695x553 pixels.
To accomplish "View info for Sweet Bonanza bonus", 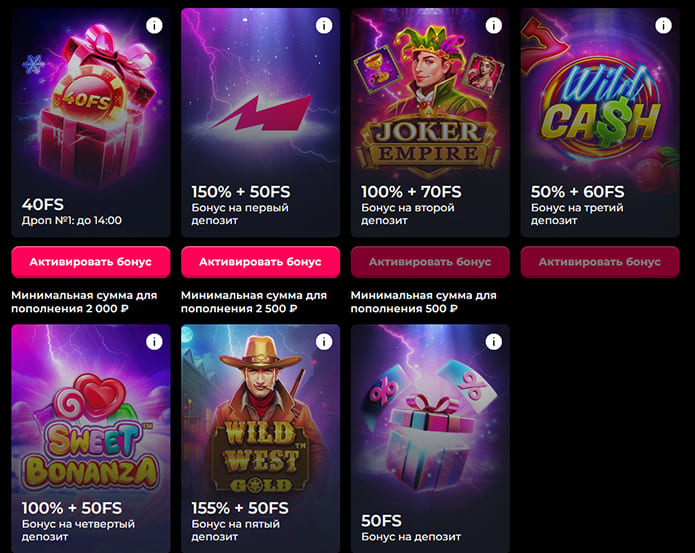I will click(154, 342).
